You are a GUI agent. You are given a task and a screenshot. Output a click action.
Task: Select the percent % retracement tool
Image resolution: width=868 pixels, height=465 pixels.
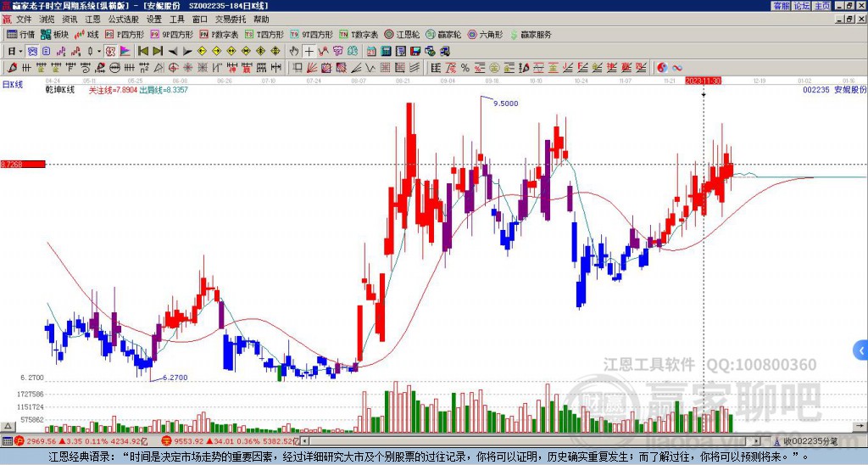coord(465,68)
